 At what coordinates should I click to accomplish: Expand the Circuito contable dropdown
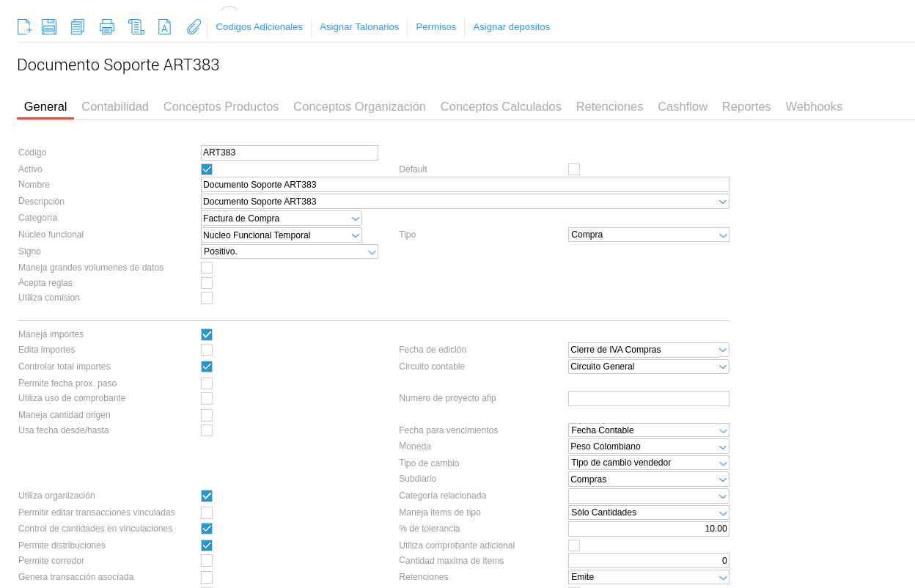(648, 367)
